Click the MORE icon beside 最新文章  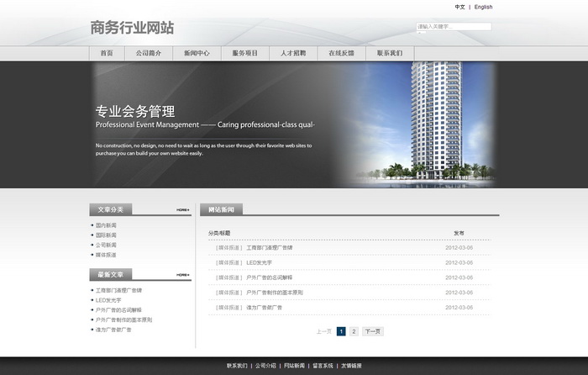pyautogui.click(x=182, y=275)
